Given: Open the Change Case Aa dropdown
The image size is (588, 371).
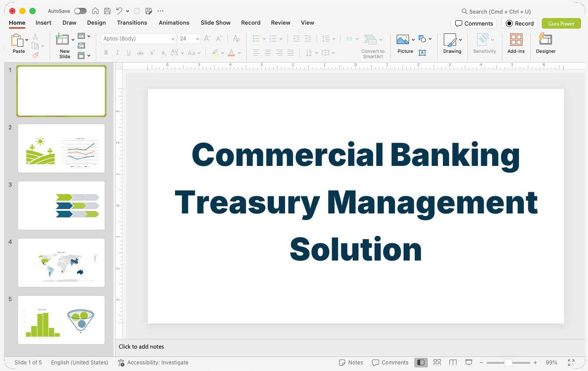Looking at the screenshot, I should 194,53.
